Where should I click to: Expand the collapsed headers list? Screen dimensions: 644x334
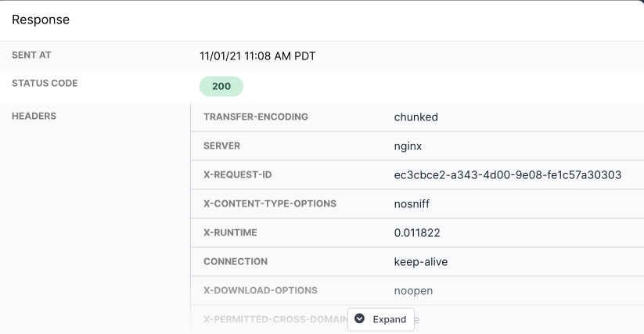click(381, 319)
